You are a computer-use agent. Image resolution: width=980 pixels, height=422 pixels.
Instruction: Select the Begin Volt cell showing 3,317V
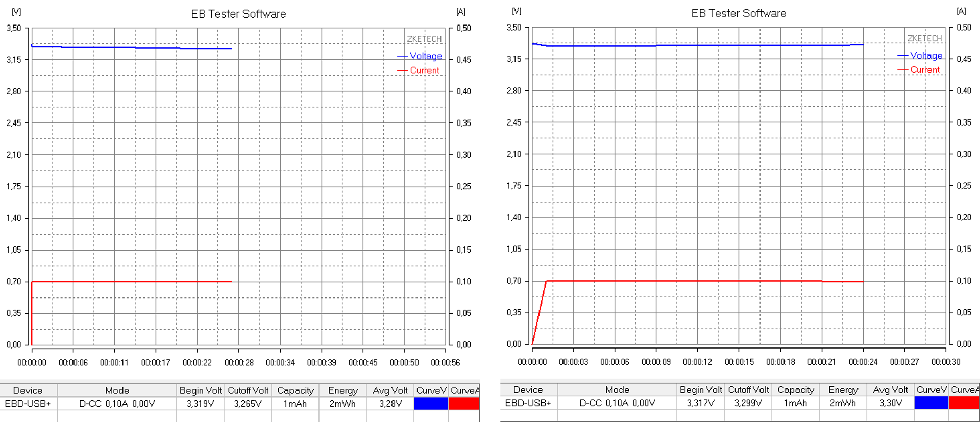coord(700,403)
